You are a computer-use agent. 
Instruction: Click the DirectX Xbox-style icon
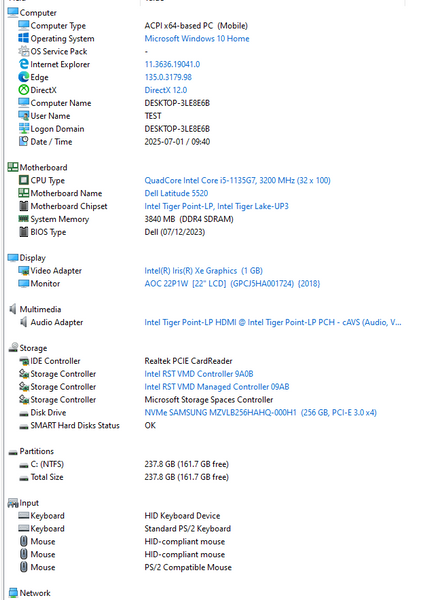pyautogui.click(x=23, y=90)
